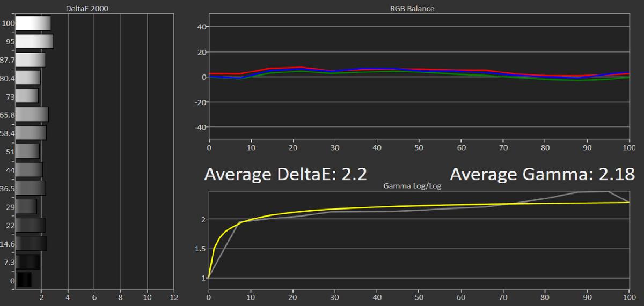The height and width of the screenshot is (306, 644).
Task: Click the 36.5 level DeltaE bar
Action: tap(31, 188)
